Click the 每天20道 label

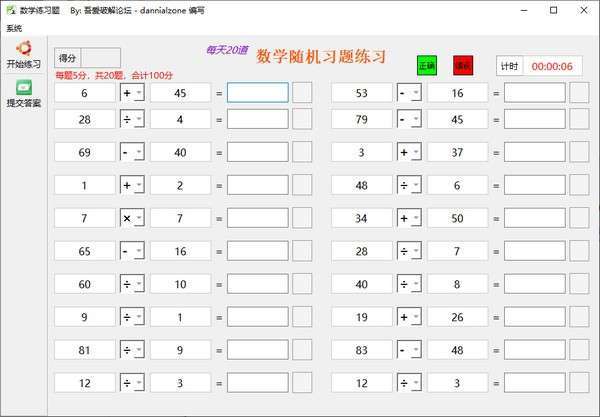227,50
